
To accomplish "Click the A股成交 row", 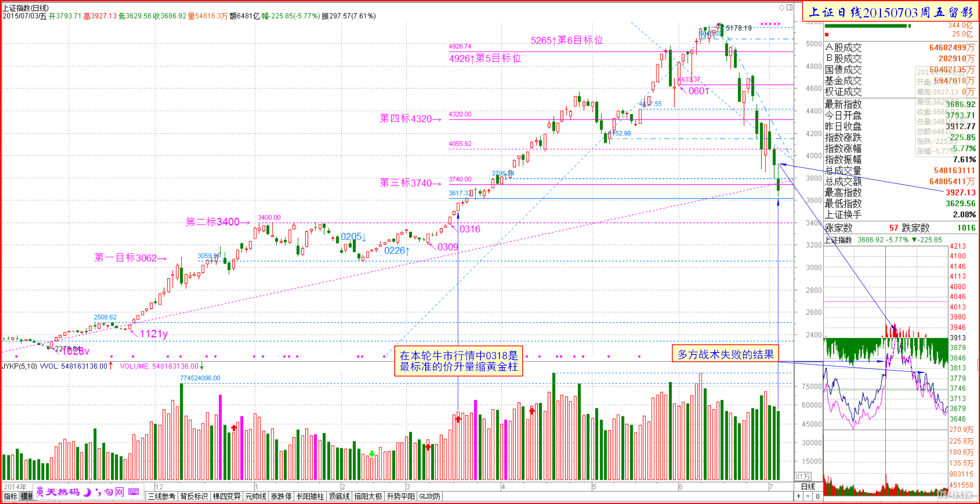I will 900,48.
